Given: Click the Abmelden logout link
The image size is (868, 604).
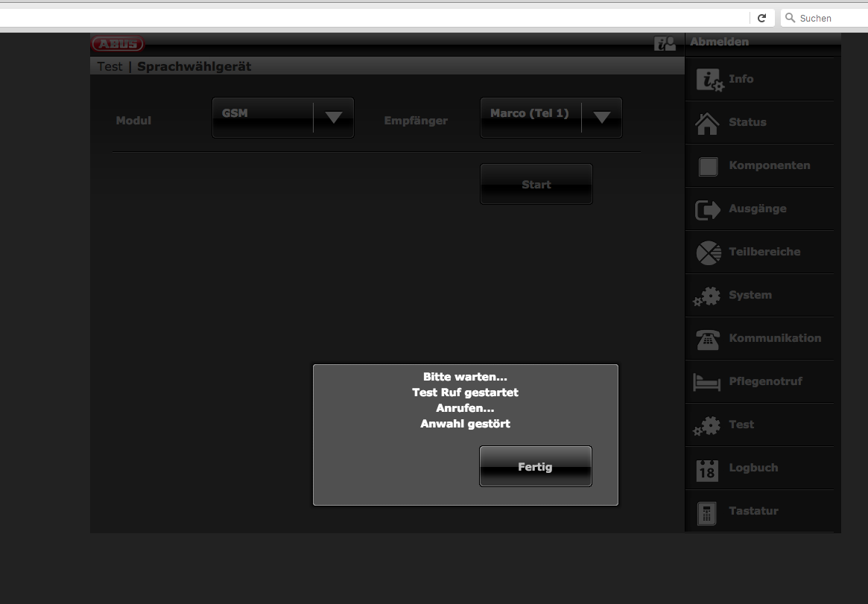Looking at the screenshot, I should (719, 42).
